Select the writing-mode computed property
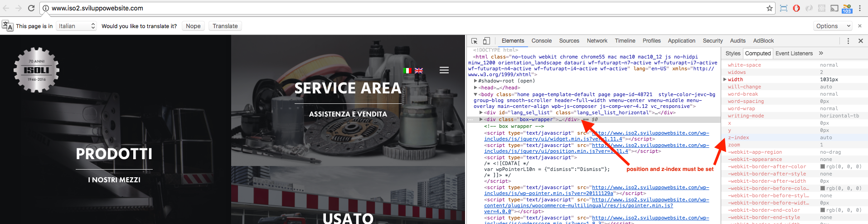Image resolution: width=868 pixels, height=224 pixels. [795, 116]
